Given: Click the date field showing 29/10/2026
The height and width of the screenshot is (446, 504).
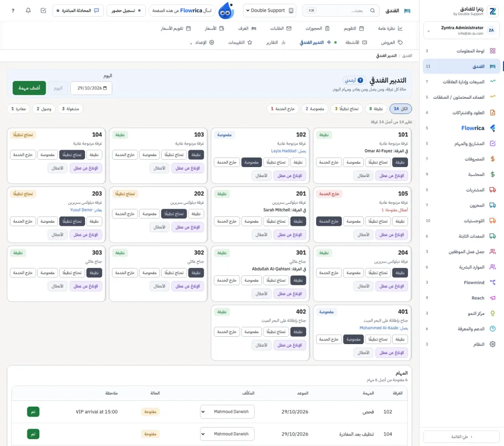Looking at the screenshot, I should click(91, 88).
